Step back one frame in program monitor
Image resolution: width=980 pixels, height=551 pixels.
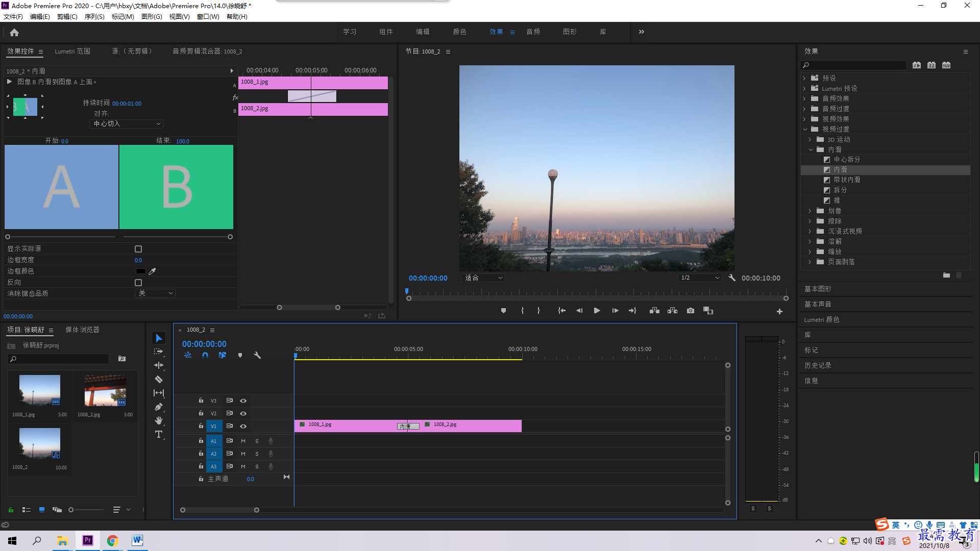[579, 311]
